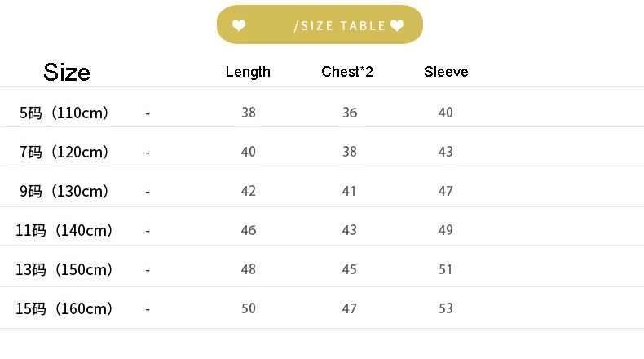Viewport: 644px width, 359px height.
Task: Click the 13码 (150cm) size row label
Action: pos(64,270)
